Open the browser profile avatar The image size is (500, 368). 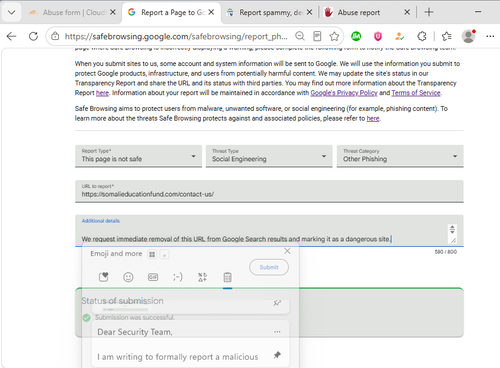point(468,36)
